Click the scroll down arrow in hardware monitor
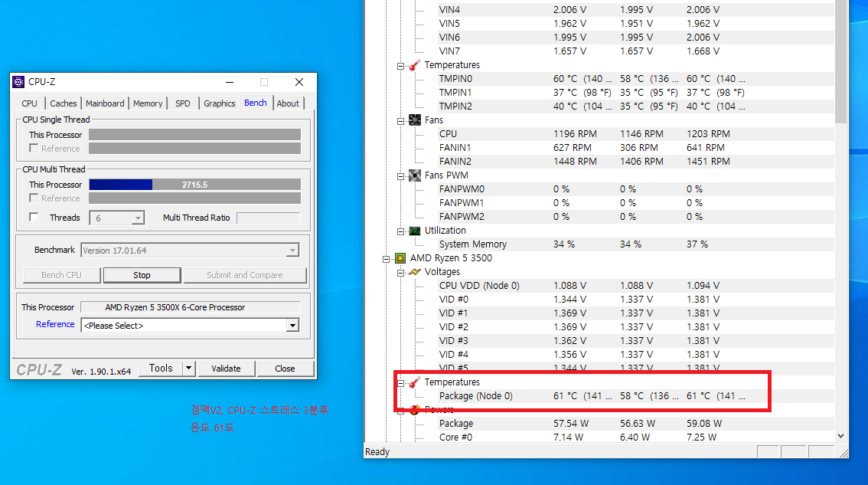868x485 pixels. pos(841,436)
